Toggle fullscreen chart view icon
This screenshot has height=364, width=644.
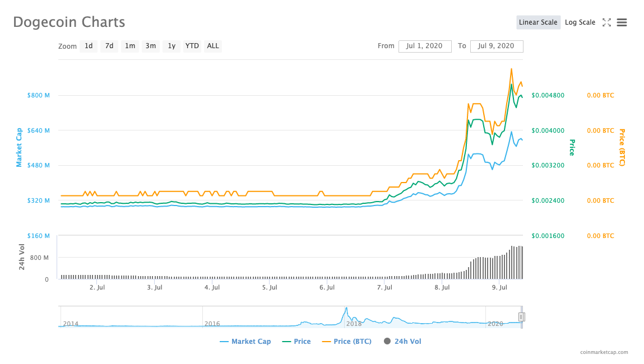(x=606, y=22)
